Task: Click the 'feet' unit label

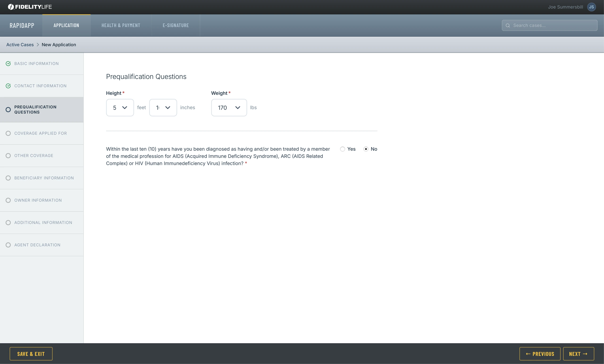Action: coord(141,108)
